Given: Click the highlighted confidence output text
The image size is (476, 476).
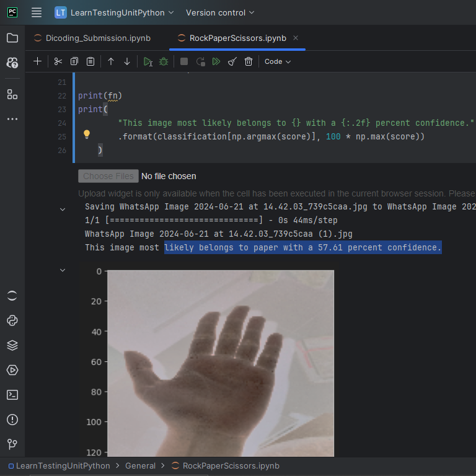Looking at the screenshot, I should coord(302,247).
